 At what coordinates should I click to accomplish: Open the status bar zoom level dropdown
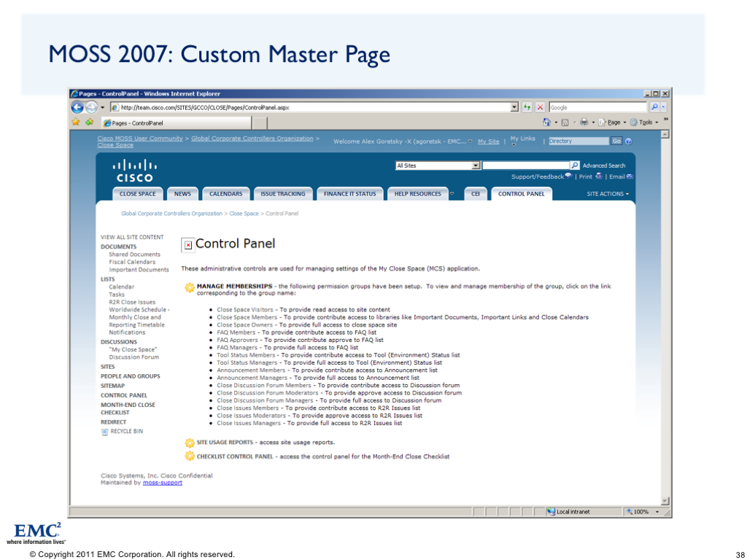657,512
